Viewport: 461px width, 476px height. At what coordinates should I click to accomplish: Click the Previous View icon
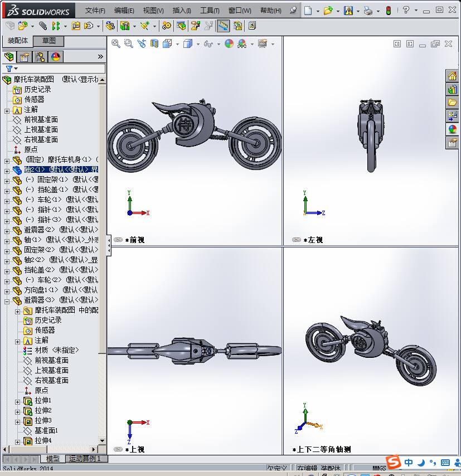pos(142,43)
